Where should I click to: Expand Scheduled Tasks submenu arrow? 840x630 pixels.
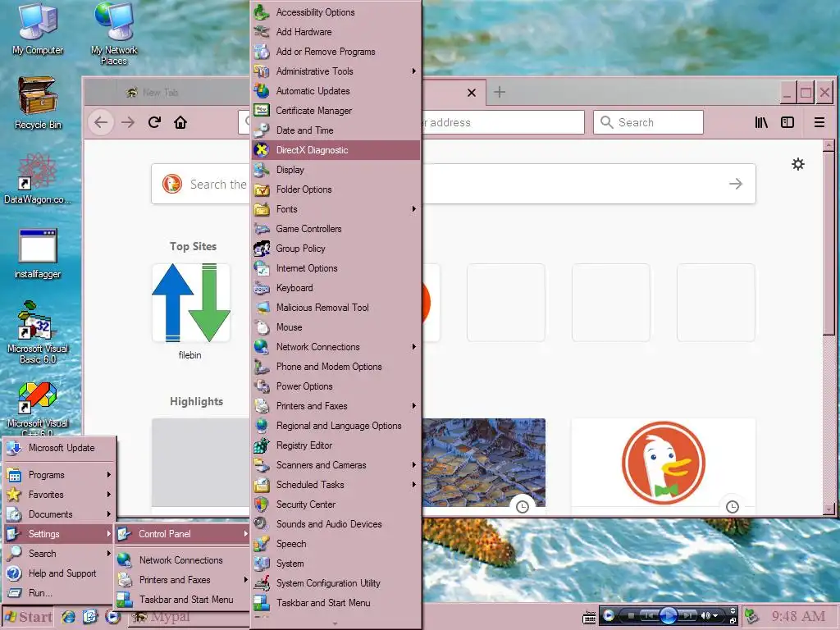pos(414,485)
